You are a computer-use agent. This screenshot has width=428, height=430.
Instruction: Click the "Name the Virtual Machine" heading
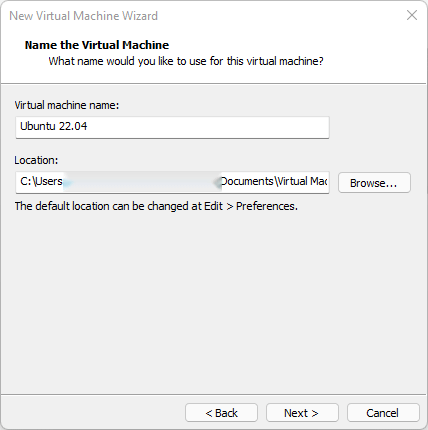97,45
